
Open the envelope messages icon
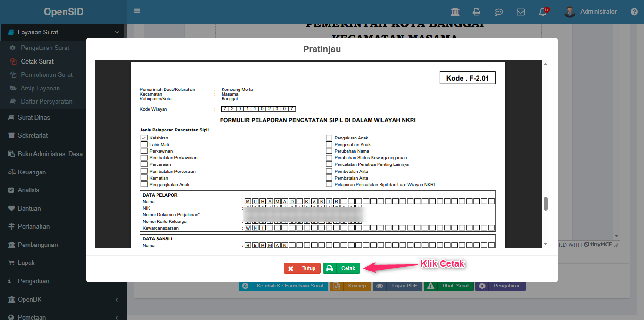(x=520, y=12)
